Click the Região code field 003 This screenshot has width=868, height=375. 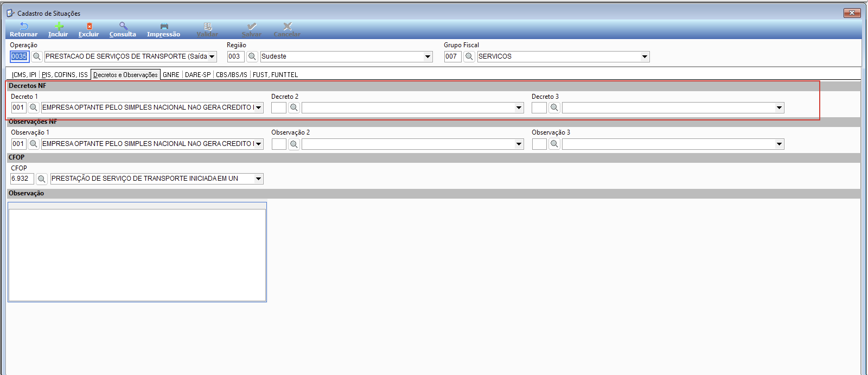[x=235, y=56]
